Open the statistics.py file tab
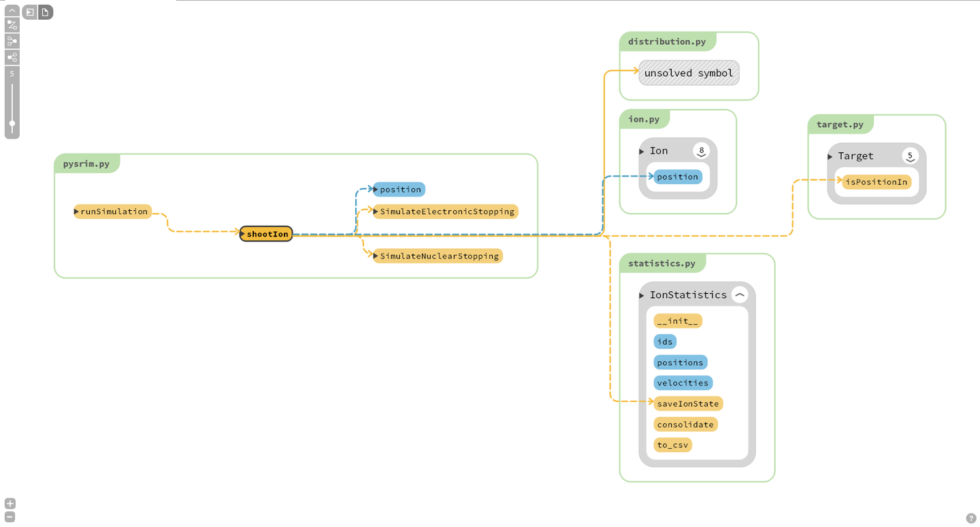 coord(661,263)
